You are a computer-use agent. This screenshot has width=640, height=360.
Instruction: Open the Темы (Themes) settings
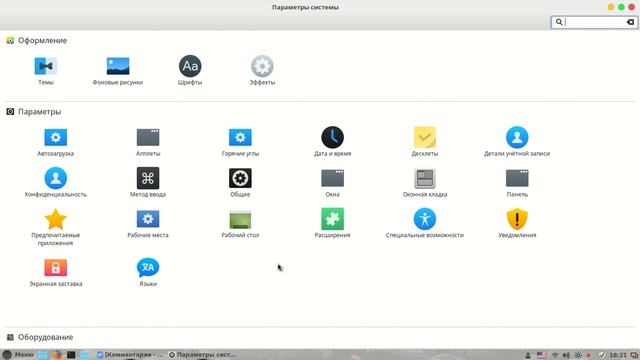(x=46, y=71)
